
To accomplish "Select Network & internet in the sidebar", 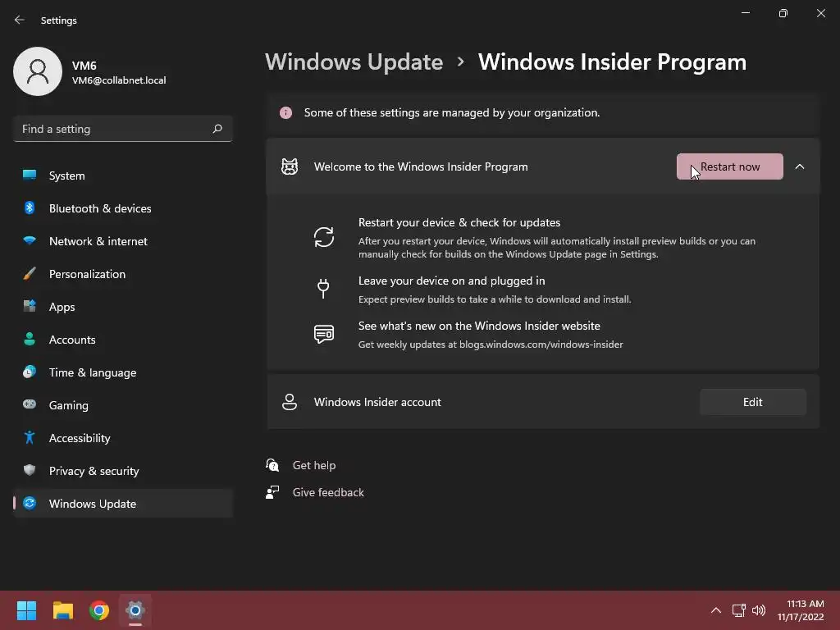I will point(123,241).
